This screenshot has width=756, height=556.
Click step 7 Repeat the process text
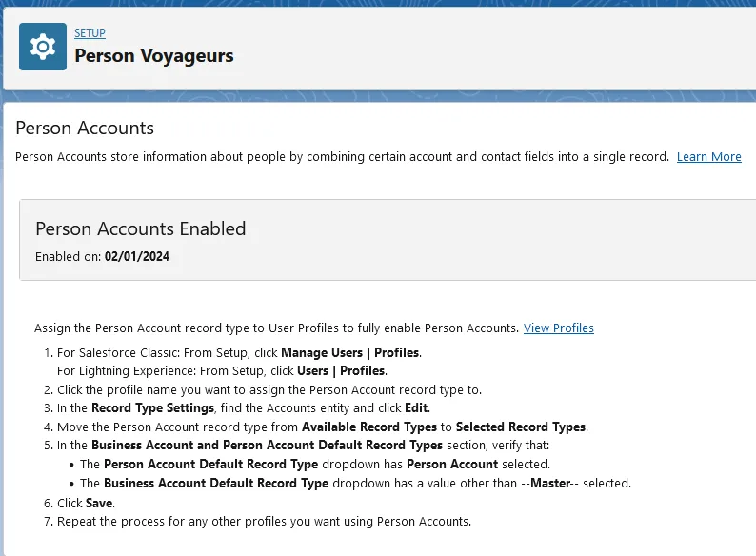[x=264, y=522]
